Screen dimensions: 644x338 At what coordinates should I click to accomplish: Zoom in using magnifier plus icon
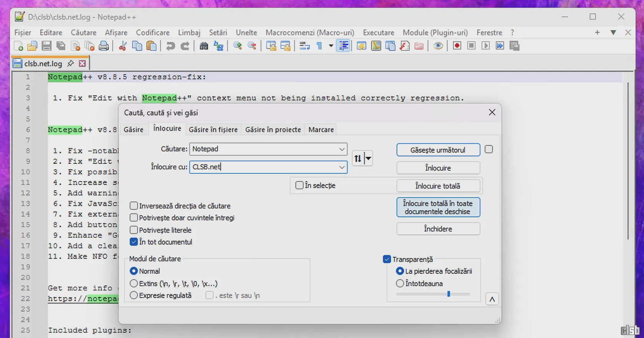pos(237,46)
